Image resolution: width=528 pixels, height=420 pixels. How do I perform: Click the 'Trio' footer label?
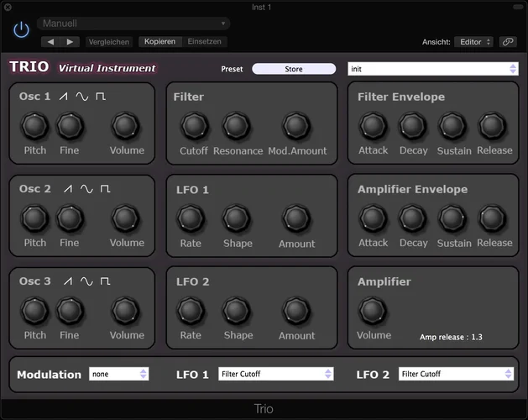(264, 409)
